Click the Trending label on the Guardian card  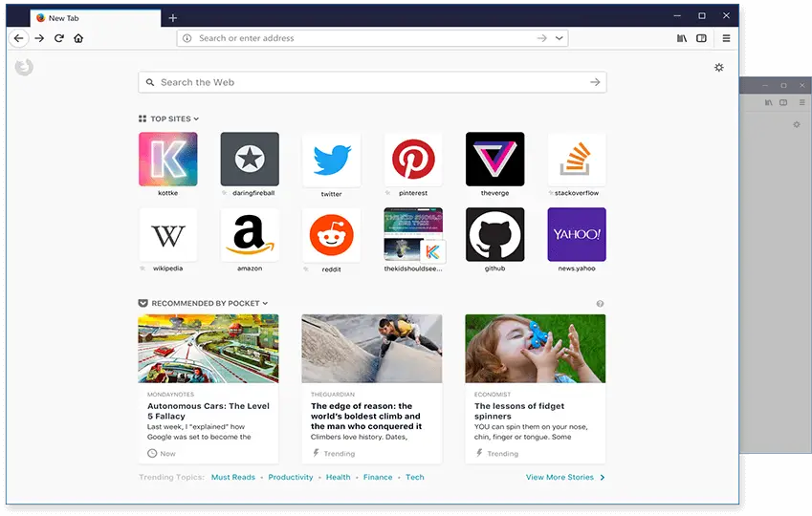click(340, 454)
